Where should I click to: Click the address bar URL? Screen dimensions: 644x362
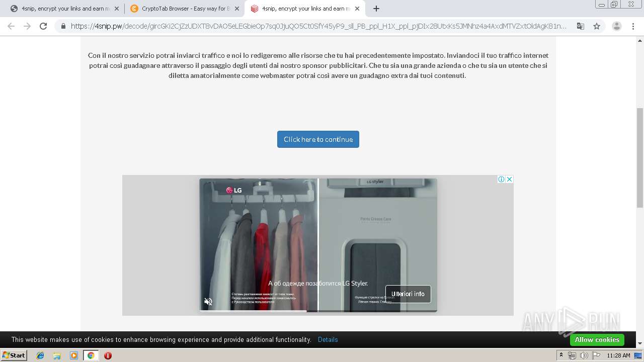point(318,26)
